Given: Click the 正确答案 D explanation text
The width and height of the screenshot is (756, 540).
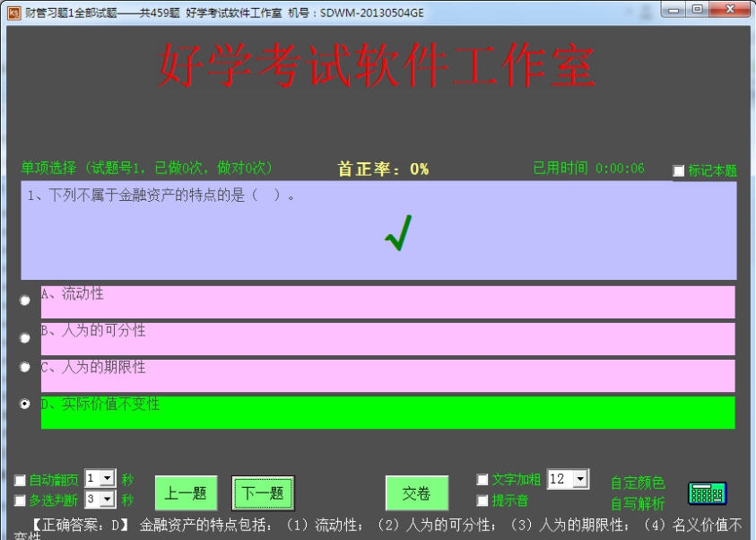Looking at the screenshot, I should click(378, 528).
